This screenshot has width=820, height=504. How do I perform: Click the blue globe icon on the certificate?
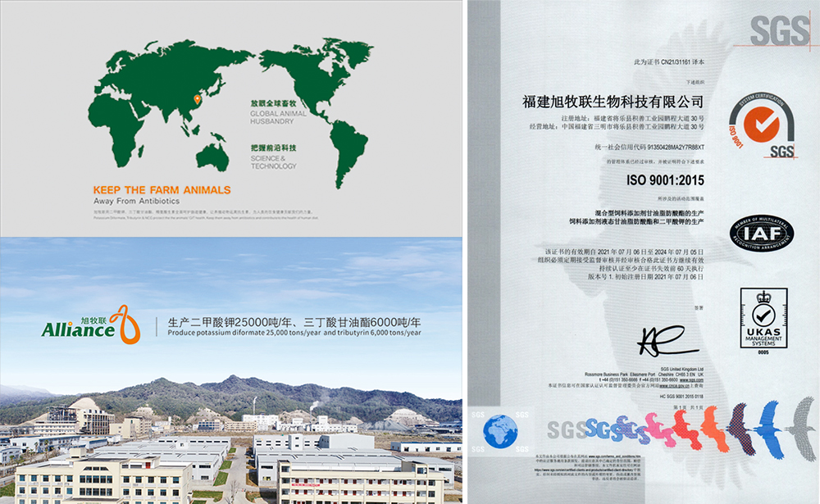pyautogui.click(x=500, y=431)
